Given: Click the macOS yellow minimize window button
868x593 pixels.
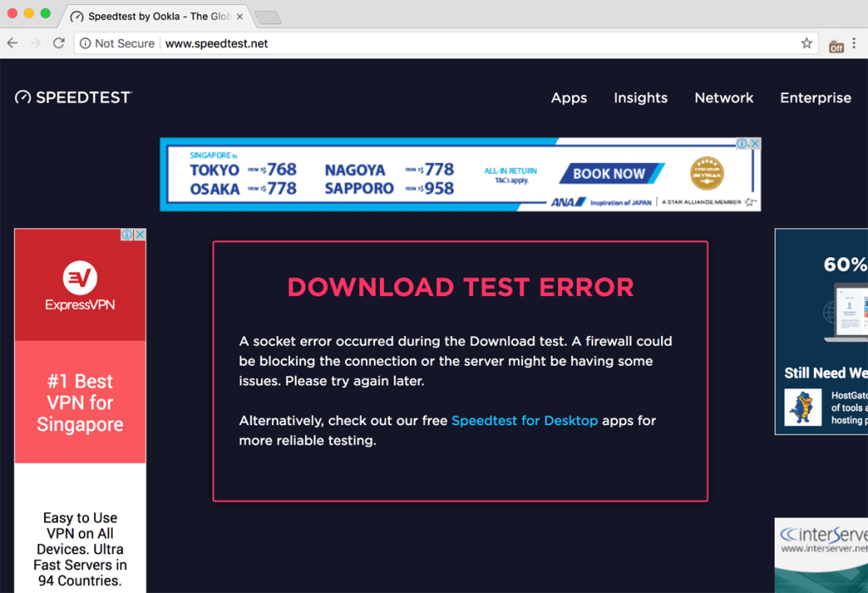Looking at the screenshot, I should (29, 14).
